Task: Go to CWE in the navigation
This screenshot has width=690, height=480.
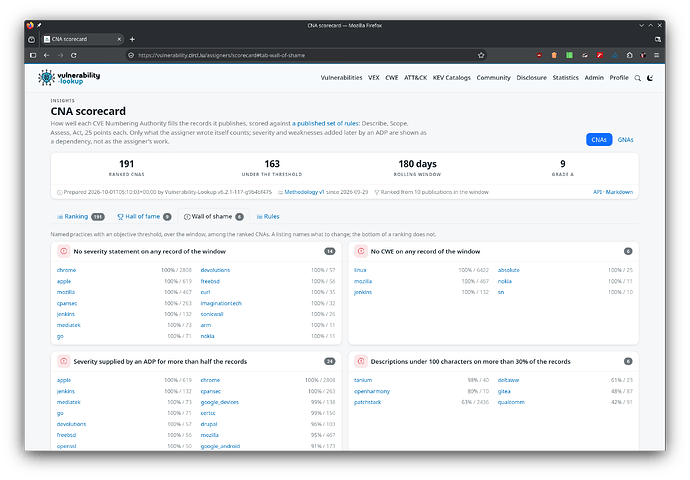Action: pyautogui.click(x=392, y=77)
